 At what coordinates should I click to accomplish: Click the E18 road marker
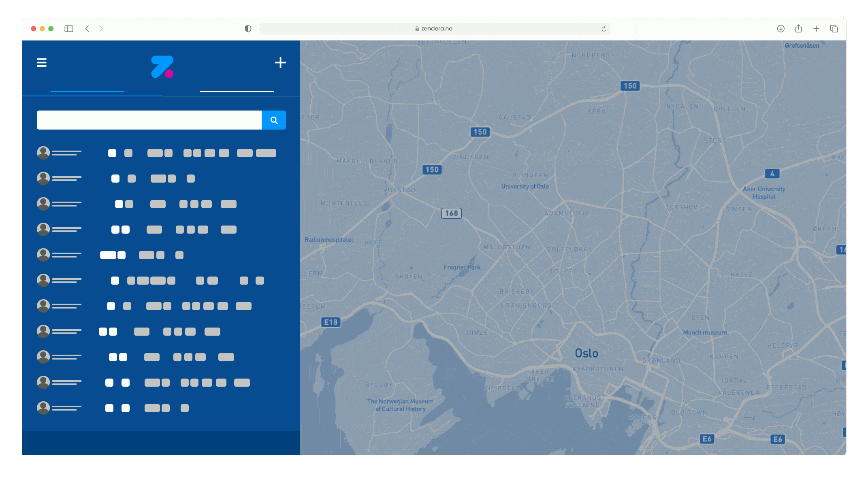point(331,322)
